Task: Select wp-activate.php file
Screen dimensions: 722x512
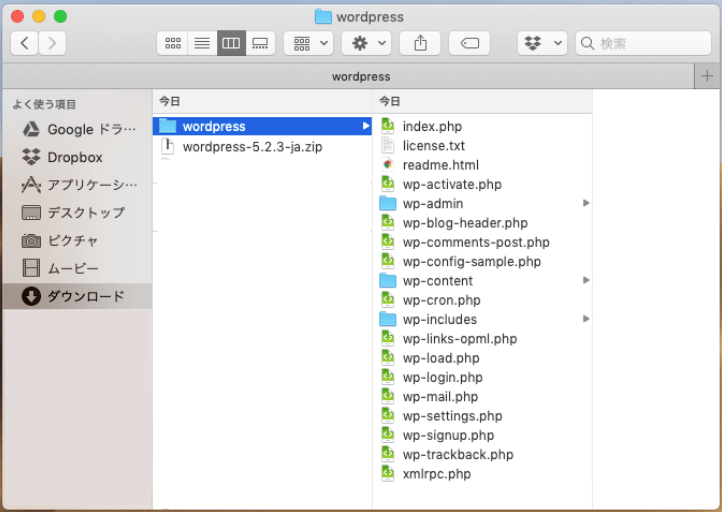Action: [482, 184]
